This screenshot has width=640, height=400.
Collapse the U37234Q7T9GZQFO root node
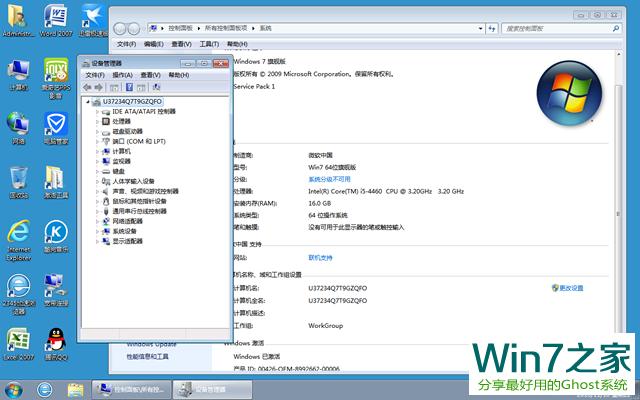pyautogui.click(x=88, y=102)
